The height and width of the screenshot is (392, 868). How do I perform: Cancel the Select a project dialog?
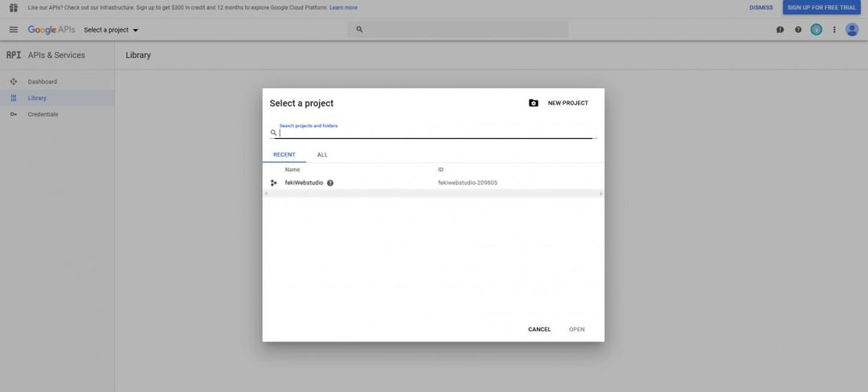[x=539, y=329]
